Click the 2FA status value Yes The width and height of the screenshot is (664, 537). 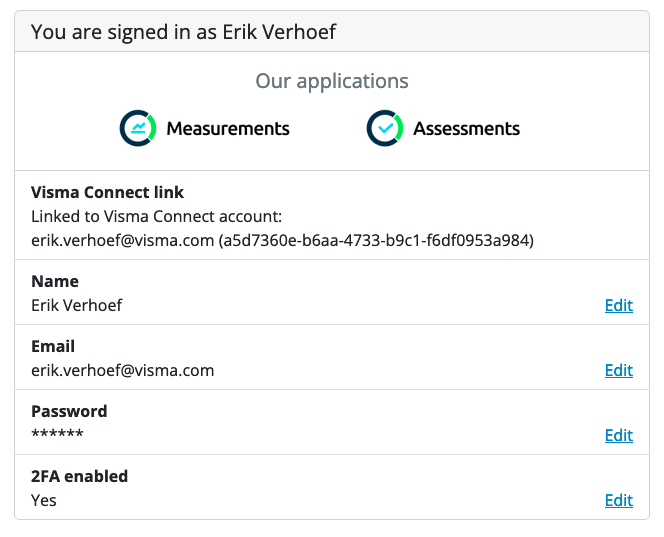(x=44, y=501)
